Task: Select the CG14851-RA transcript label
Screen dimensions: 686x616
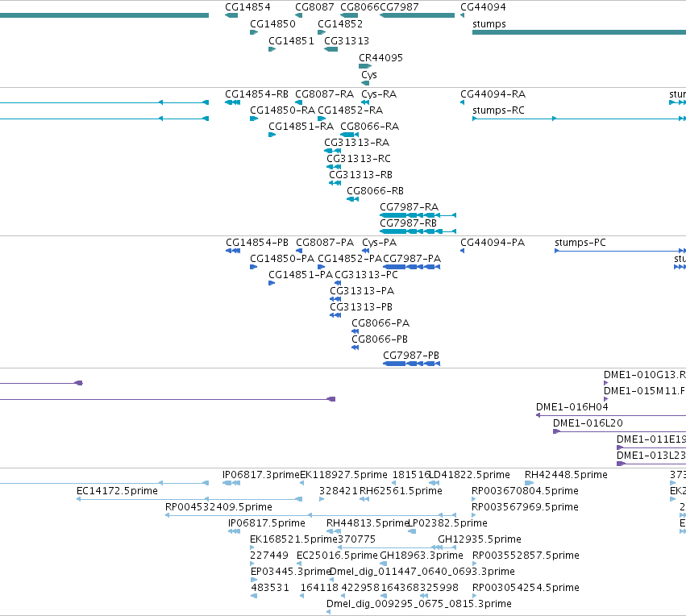Action: pos(301,127)
